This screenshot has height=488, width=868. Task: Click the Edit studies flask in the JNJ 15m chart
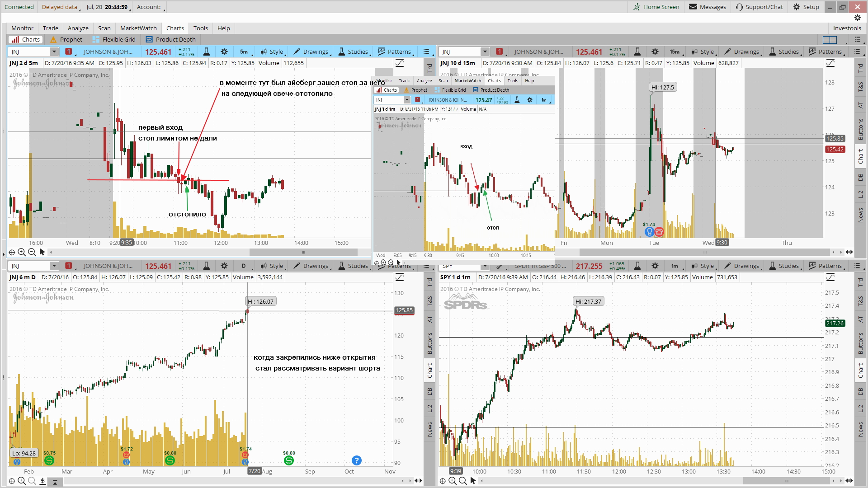coord(637,52)
